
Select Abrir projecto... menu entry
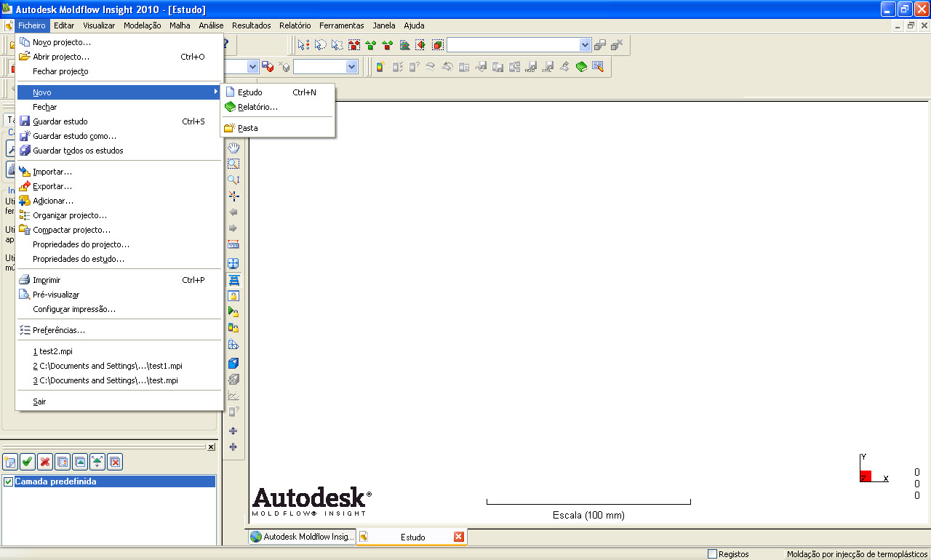(x=119, y=57)
